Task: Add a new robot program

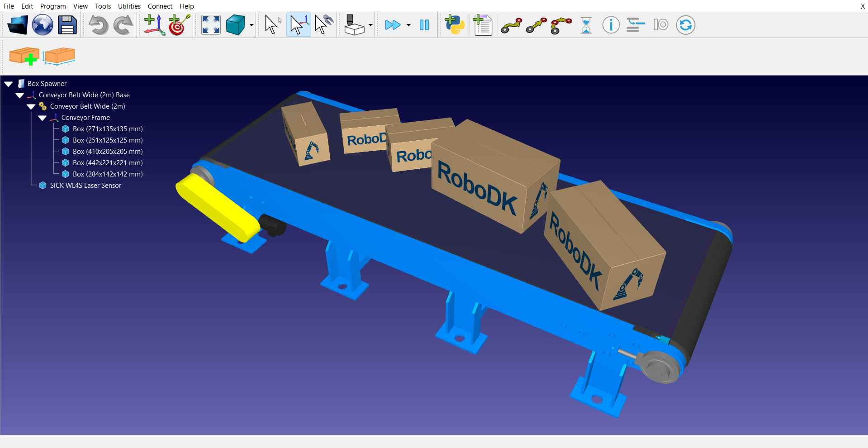Action: [482, 25]
